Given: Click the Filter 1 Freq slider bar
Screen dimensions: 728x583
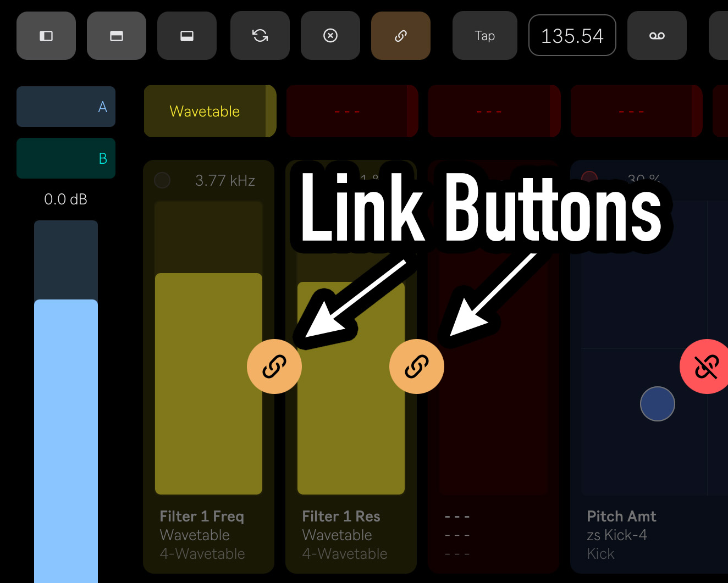Looking at the screenshot, I should click(208, 348).
